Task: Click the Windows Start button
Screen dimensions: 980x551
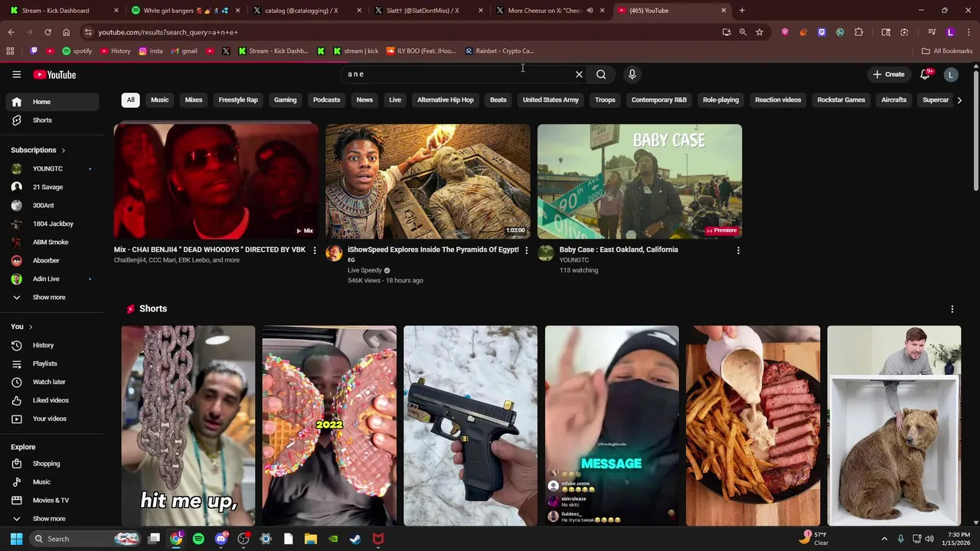Action: [x=16, y=539]
